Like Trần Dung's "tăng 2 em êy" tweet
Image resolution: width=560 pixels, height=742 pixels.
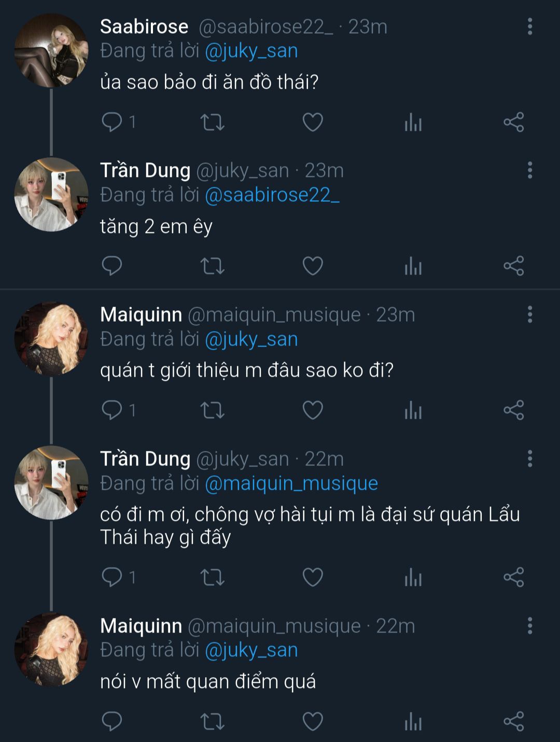tap(313, 266)
